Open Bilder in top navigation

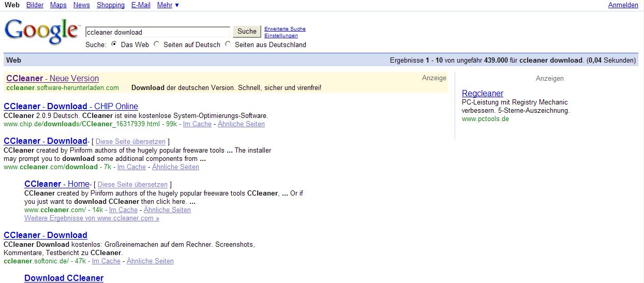(35, 5)
